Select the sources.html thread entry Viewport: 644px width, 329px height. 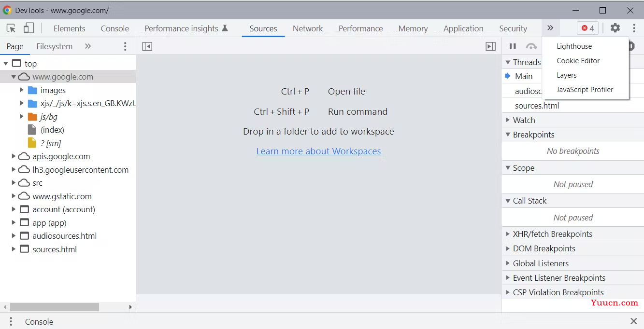click(x=573, y=106)
